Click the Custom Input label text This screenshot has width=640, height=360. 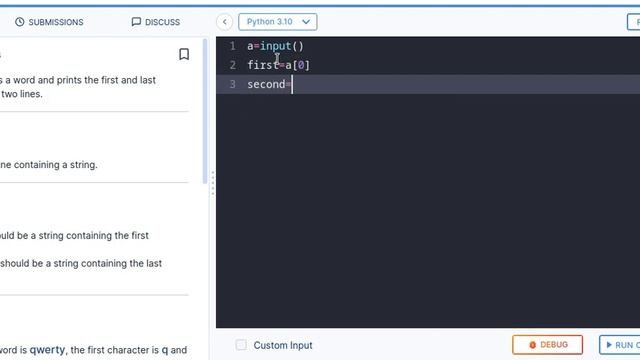[283, 345]
